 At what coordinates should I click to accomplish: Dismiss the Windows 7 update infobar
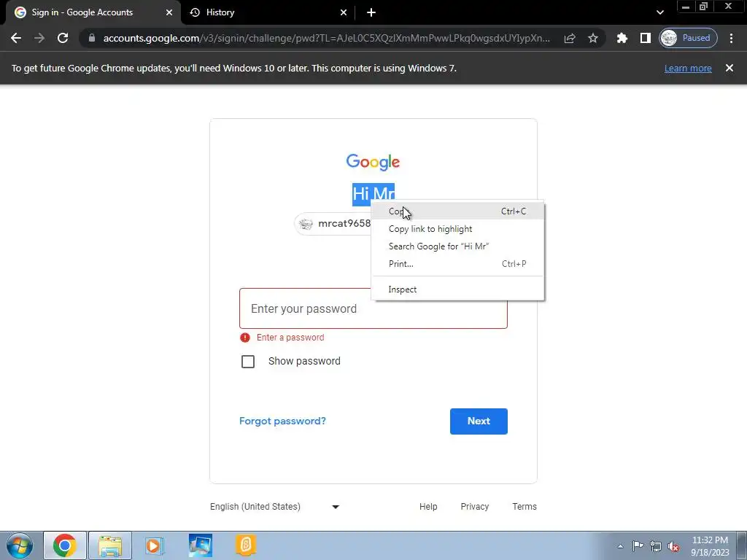729,68
